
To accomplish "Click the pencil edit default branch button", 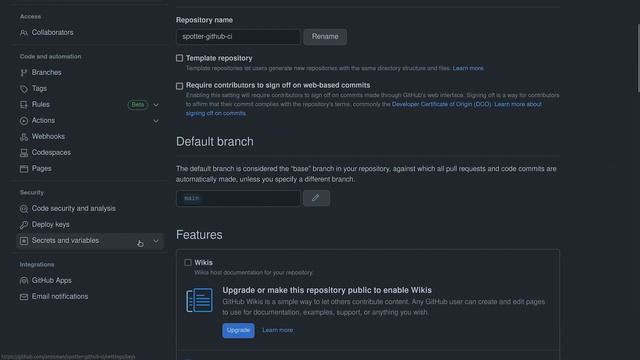I will 316,198.
